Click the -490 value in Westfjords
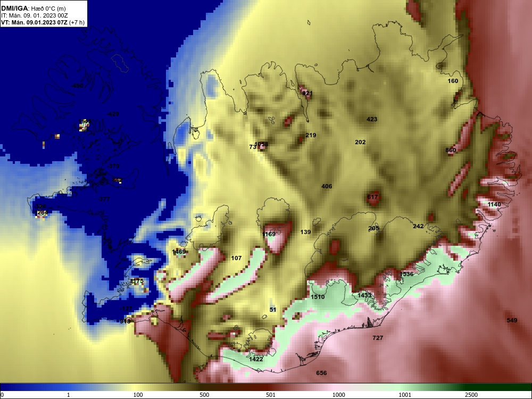Viewport: 532px width, 399px height. click(x=77, y=86)
